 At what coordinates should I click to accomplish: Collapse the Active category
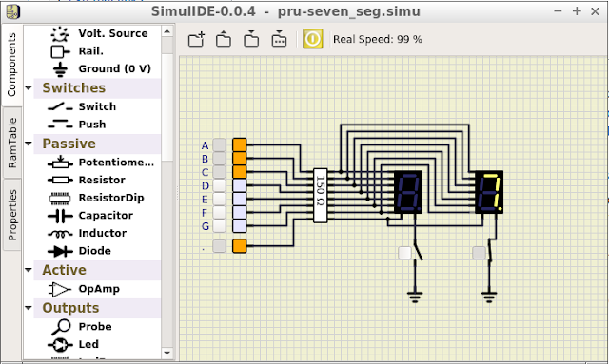(x=29, y=270)
